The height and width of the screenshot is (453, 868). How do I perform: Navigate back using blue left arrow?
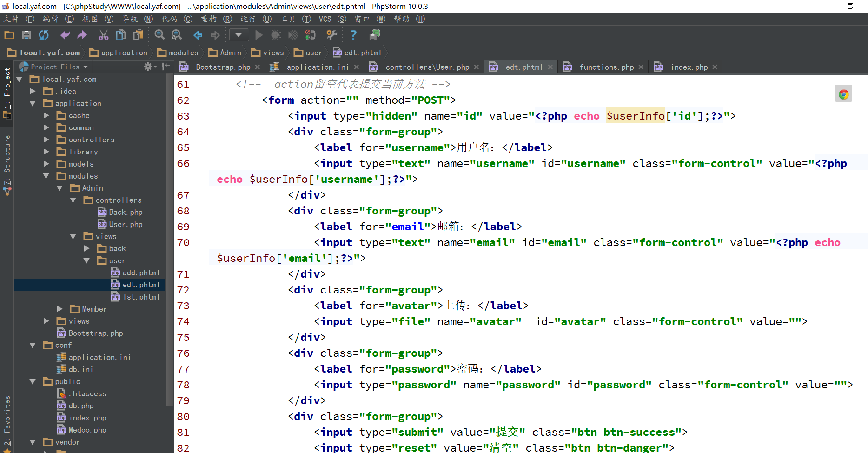click(198, 35)
